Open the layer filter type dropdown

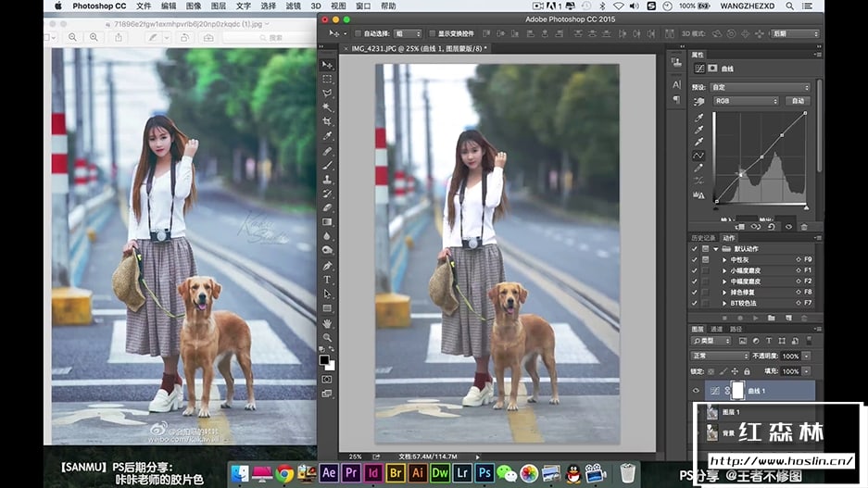point(711,341)
